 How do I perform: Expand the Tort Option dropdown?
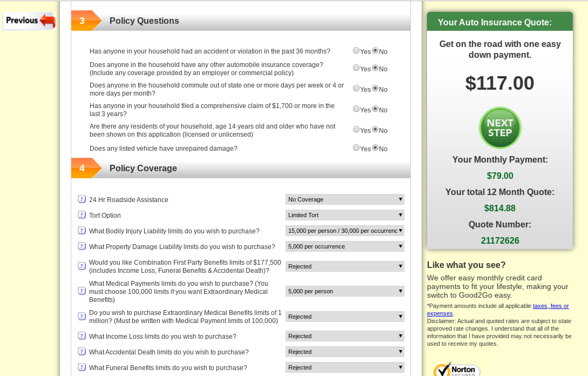pyautogui.click(x=344, y=215)
